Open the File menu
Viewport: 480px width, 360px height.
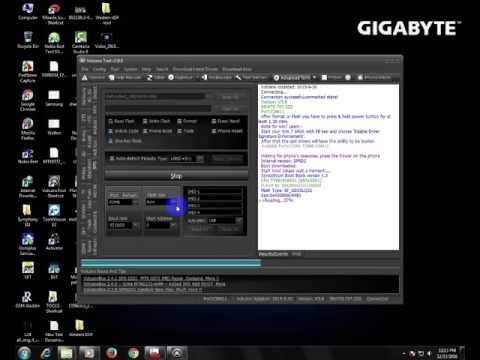[85, 69]
